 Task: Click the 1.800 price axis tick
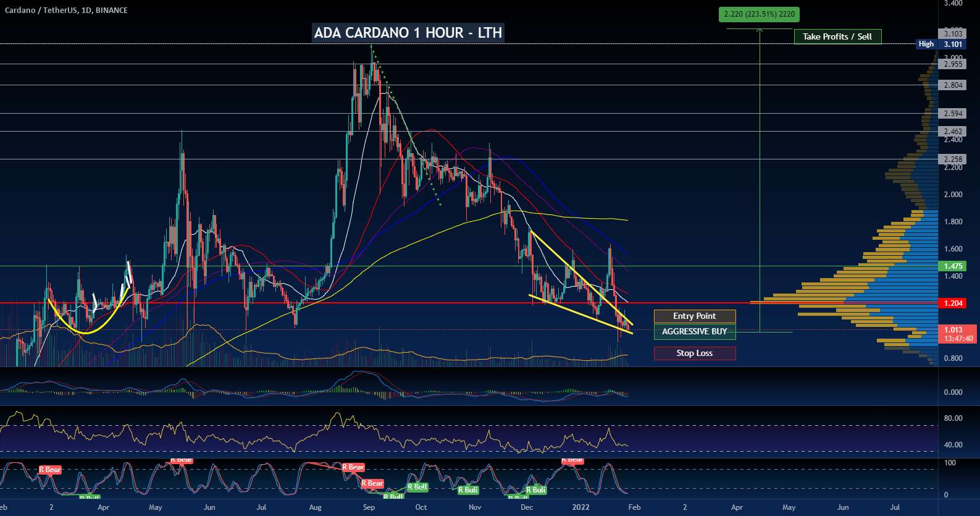click(x=953, y=222)
